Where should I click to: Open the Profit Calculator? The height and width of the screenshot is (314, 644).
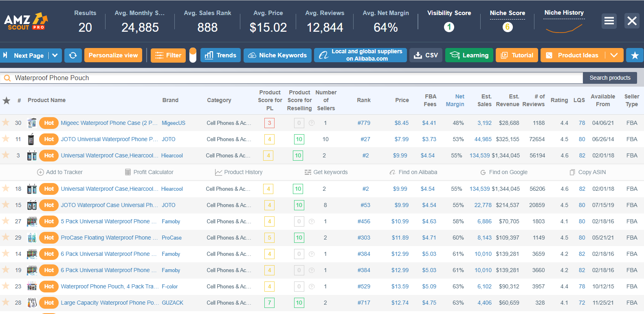(x=149, y=172)
